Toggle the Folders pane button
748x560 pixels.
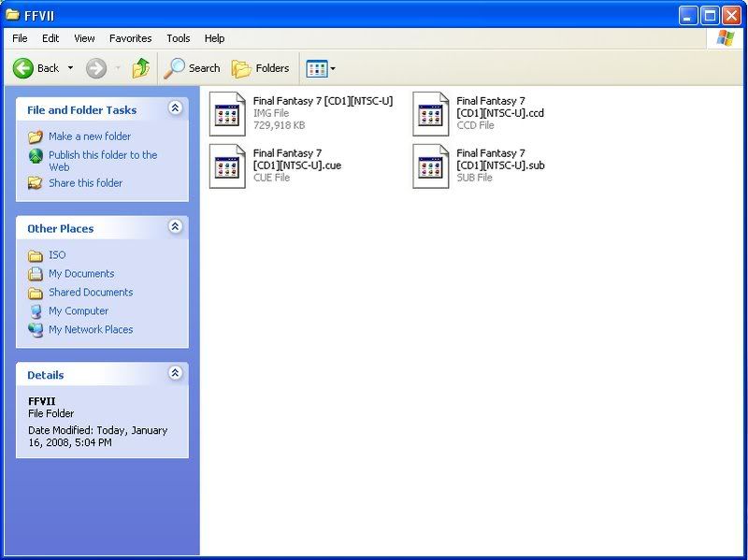[x=261, y=68]
